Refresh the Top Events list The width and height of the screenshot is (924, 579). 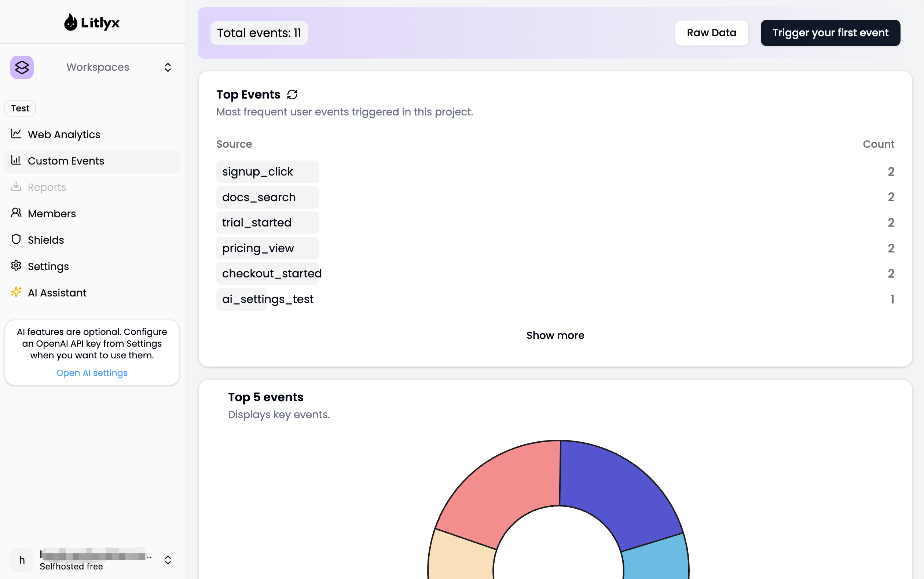pyautogui.click(x=292, y=95)
